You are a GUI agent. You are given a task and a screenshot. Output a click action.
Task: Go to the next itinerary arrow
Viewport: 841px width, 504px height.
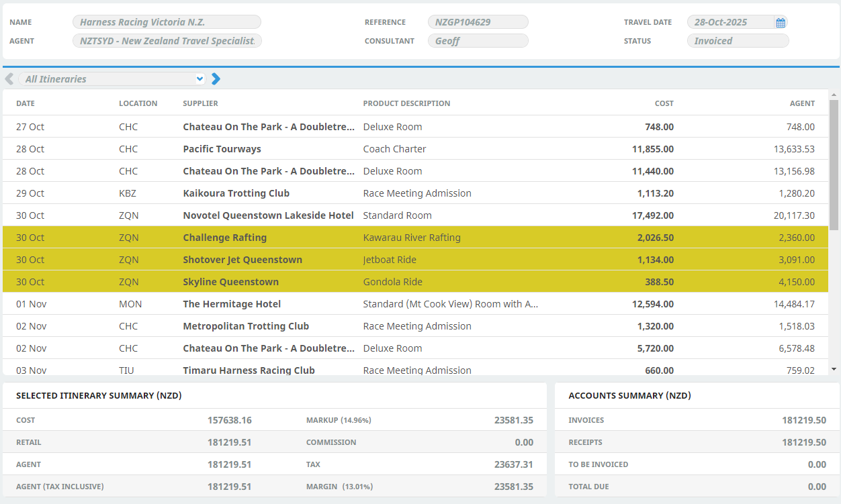click(x=216, y=79)
